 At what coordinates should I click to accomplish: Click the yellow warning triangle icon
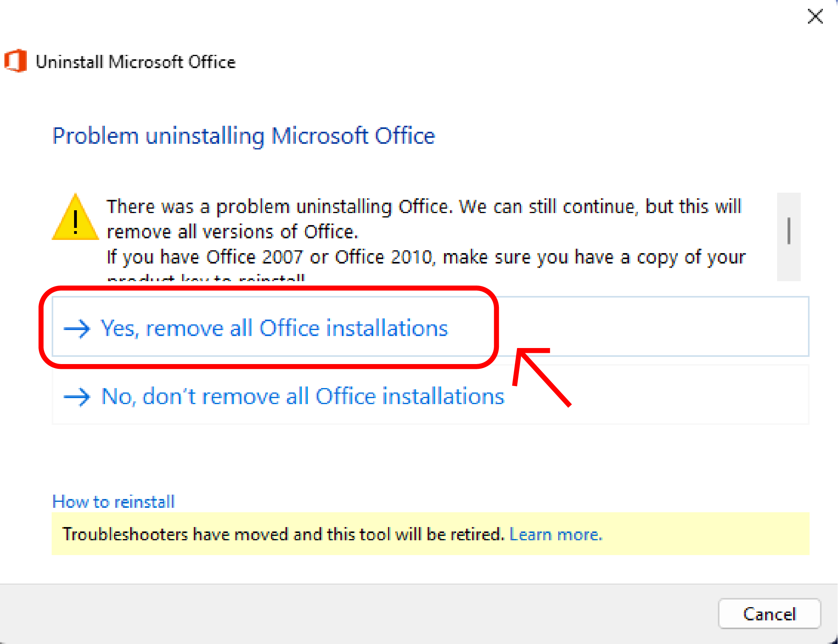pyautogui.click(x=75, y=217)
